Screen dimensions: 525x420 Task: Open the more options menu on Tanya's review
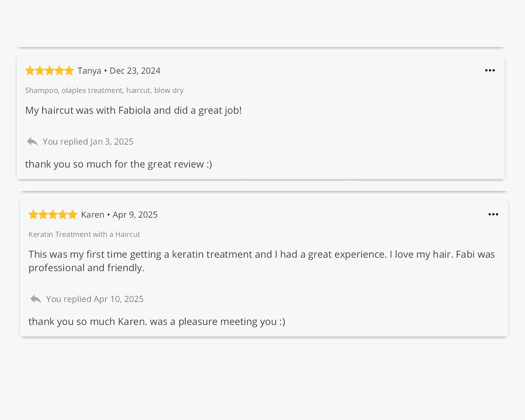(490, 71)
